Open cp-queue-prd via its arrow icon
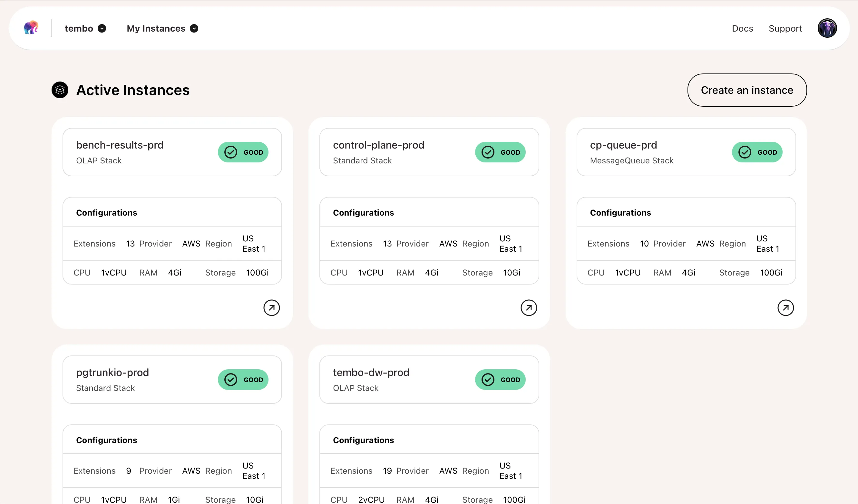 tap(785, 308)
